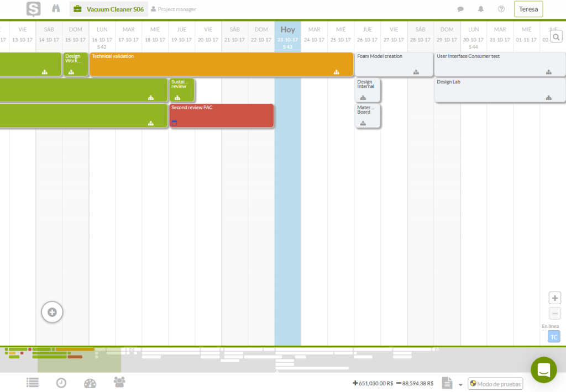
Task: Open the dashboard gauge icon
Action: (90, 383)
